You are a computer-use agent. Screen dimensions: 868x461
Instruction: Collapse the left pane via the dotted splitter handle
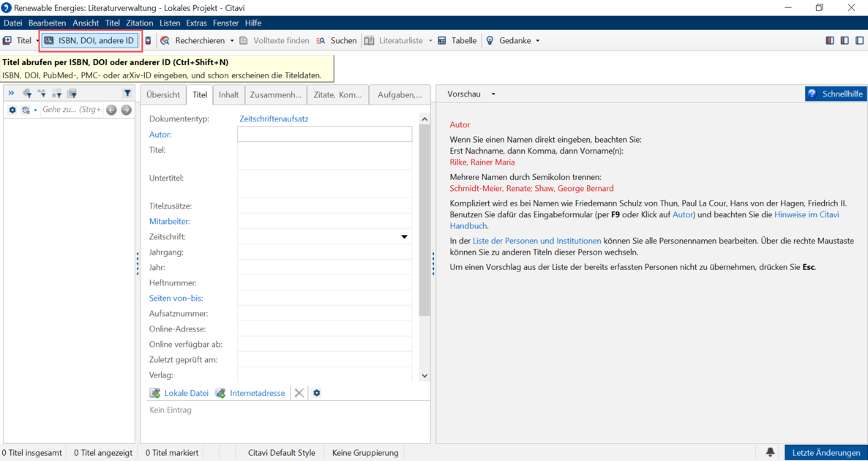click(x=138, y=263)
